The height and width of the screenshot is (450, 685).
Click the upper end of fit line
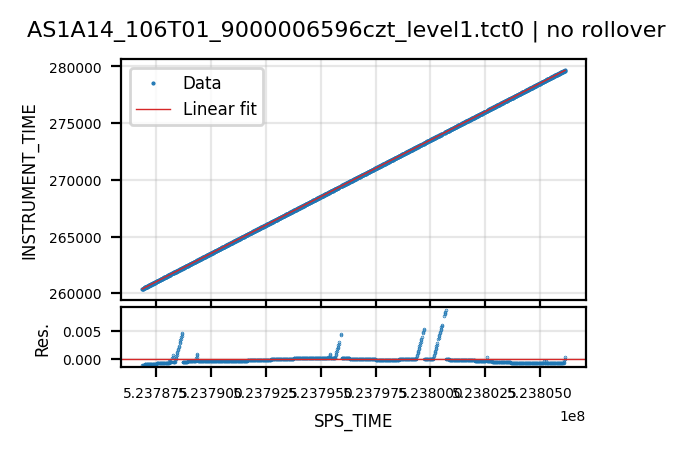pos(565,71)
